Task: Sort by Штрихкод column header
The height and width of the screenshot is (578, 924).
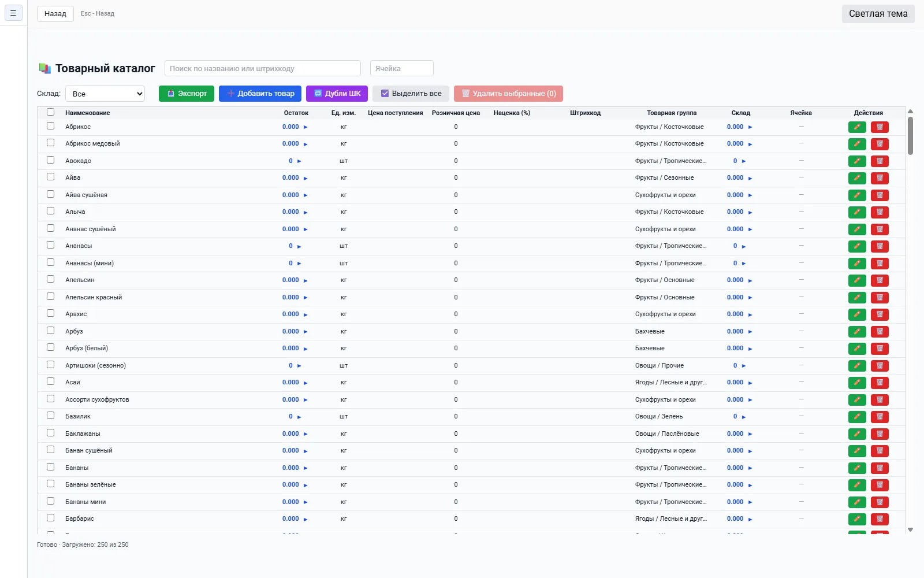Action: pos(585,113)
